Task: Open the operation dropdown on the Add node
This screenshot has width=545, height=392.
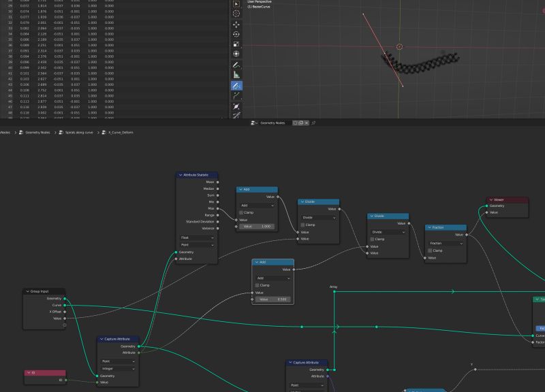Action: point(258,204)
